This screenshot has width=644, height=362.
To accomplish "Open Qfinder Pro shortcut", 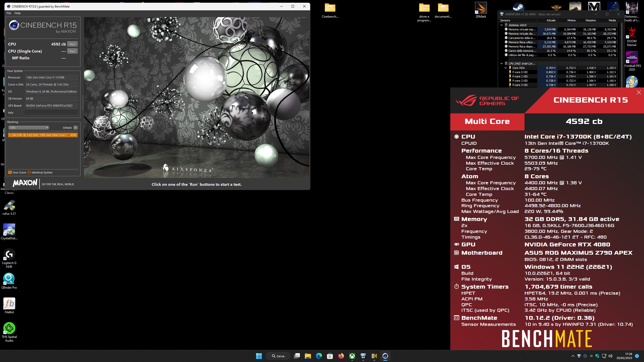I will point(9,281).
